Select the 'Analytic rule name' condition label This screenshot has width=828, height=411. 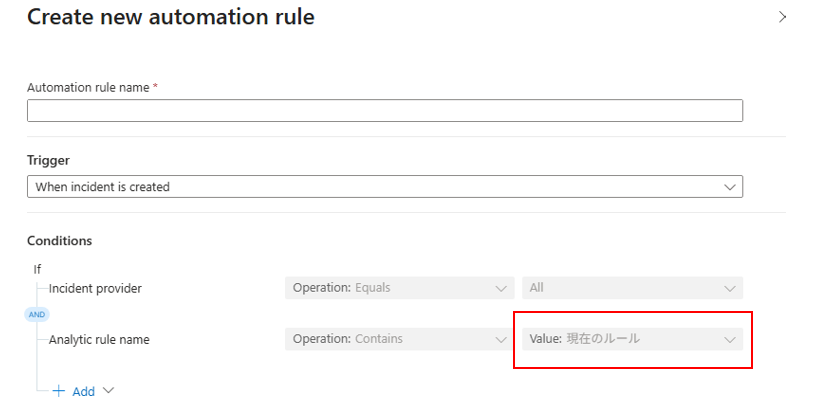coord(99,340)
